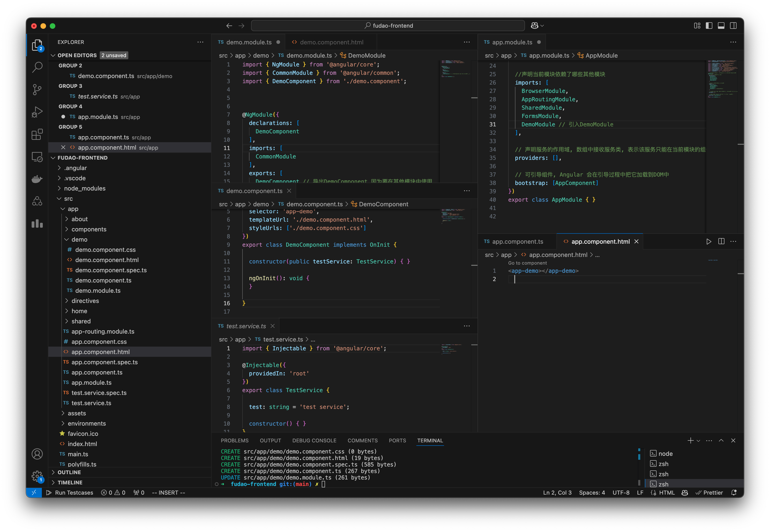Run app.component.html with the play button
Screen dimensions: 770x532
tap(709, 241)
